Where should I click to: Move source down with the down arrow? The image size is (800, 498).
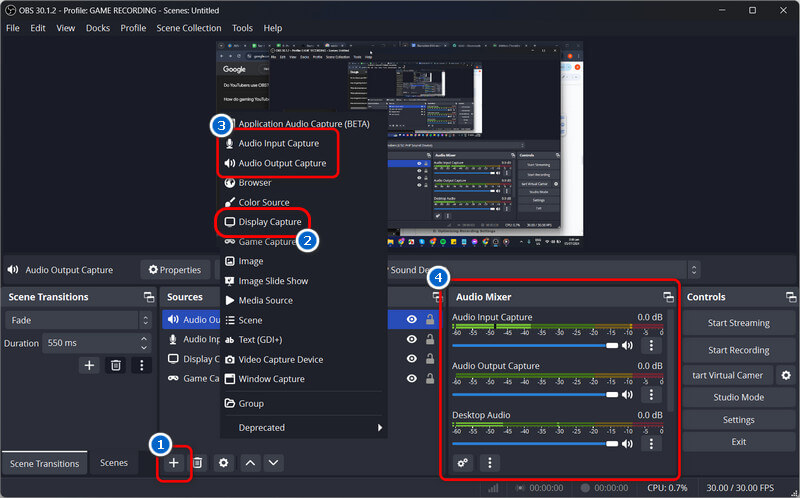(x=273, y=463)
